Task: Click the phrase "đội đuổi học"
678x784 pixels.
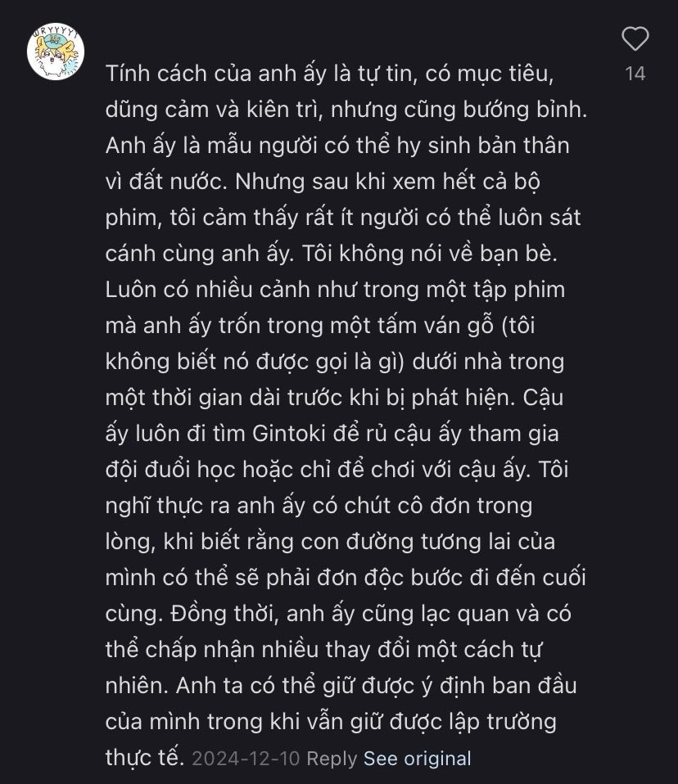Action: [193, 469]
